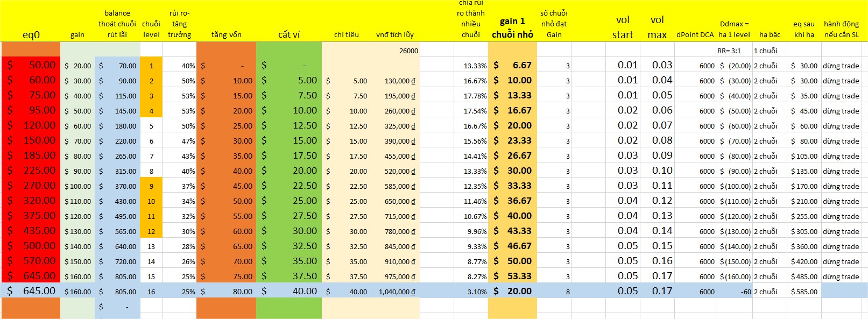Select the "eq0" column header cell
The image size is (868, 319).
coord(31,34)
